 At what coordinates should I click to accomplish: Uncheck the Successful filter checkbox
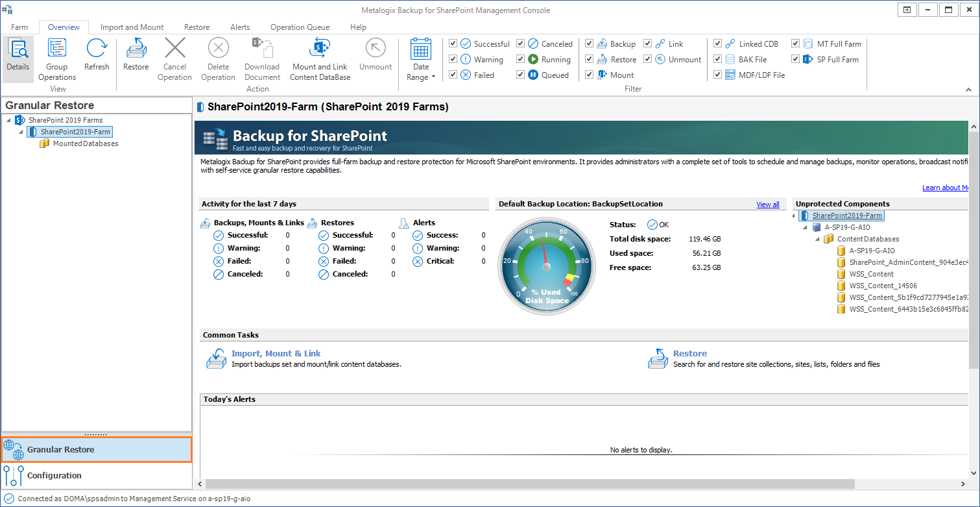(453, 43)
